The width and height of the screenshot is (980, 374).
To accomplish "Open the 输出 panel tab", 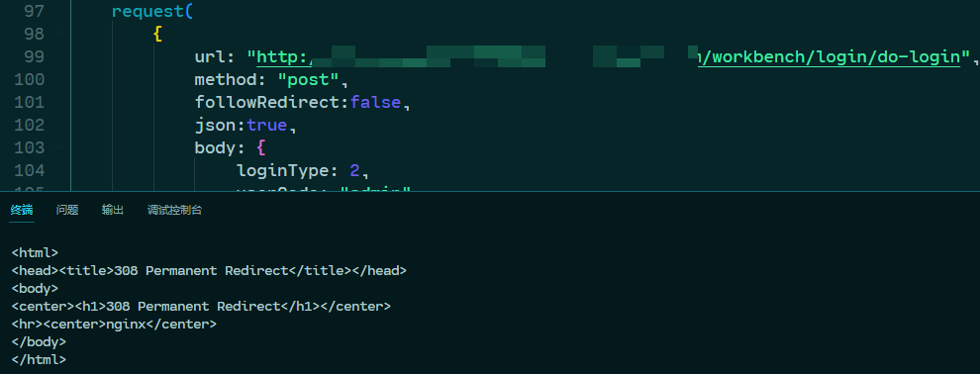I will pyautogui.click(x=113, y=211).
